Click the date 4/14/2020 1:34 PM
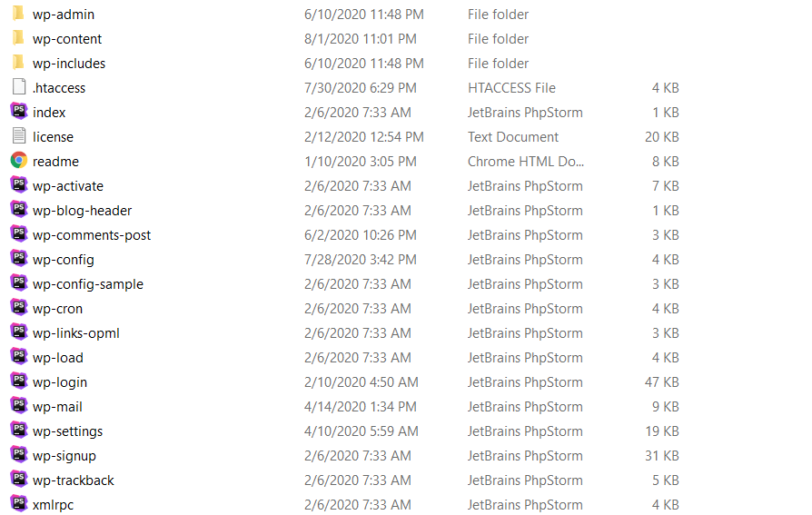812x515 pixels. [361, 407]
